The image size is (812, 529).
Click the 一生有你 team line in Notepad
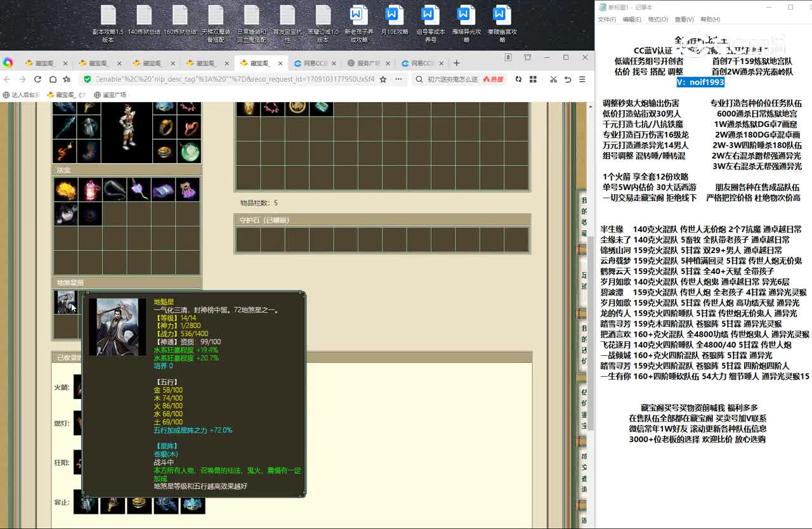[x=705, y=376]
